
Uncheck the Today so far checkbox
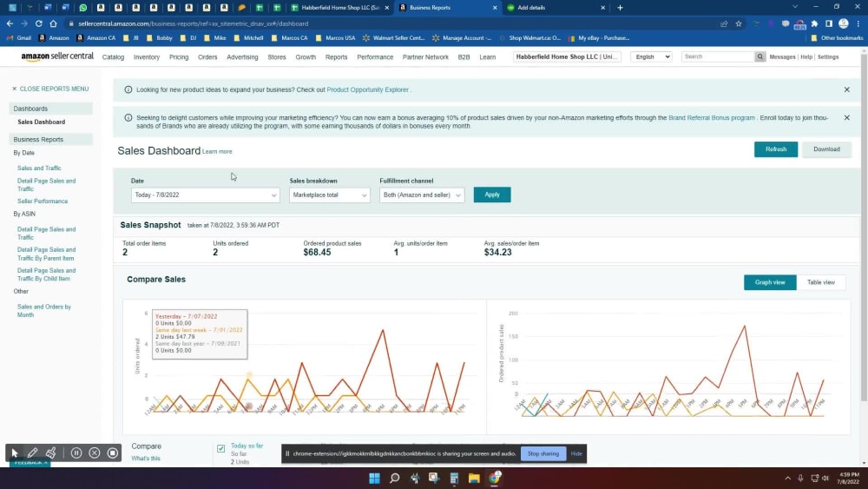[x=220, y=448]
